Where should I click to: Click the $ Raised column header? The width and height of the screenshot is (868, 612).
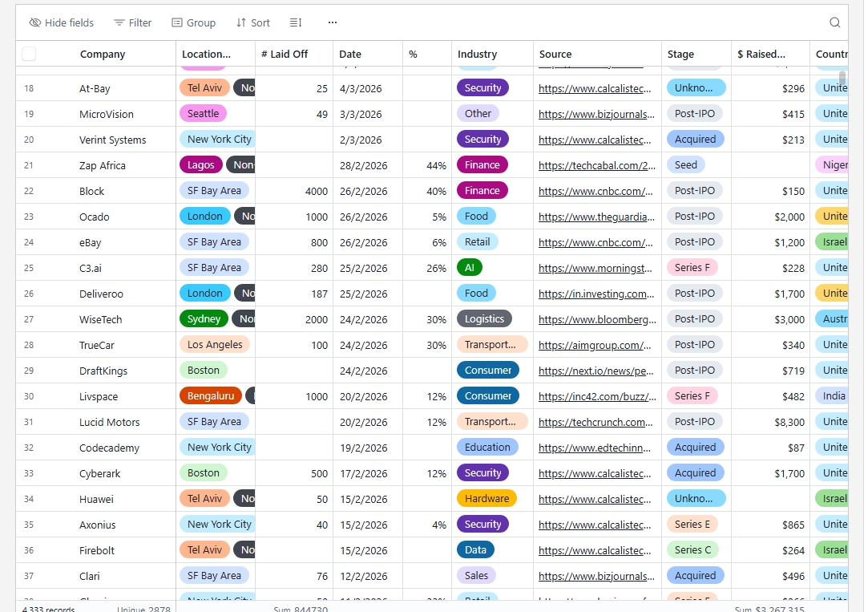(770, 55)
